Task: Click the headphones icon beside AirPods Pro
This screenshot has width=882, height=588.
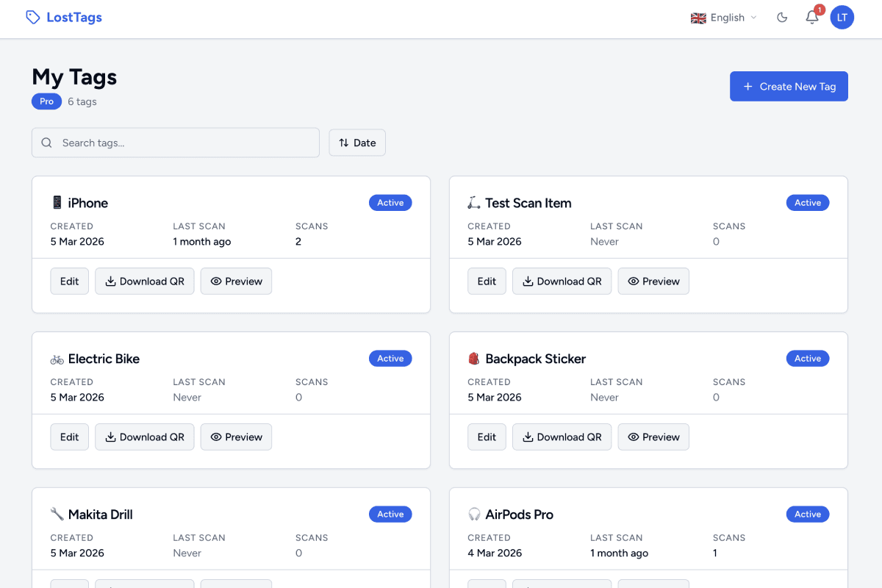Action: pos(474,514)
